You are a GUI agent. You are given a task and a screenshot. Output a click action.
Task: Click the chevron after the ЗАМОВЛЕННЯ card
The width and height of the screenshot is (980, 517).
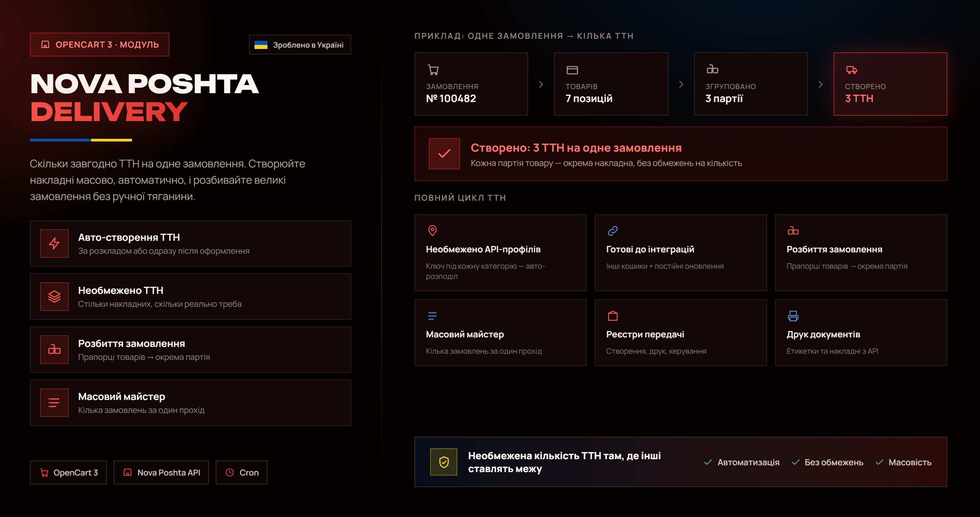541,84
